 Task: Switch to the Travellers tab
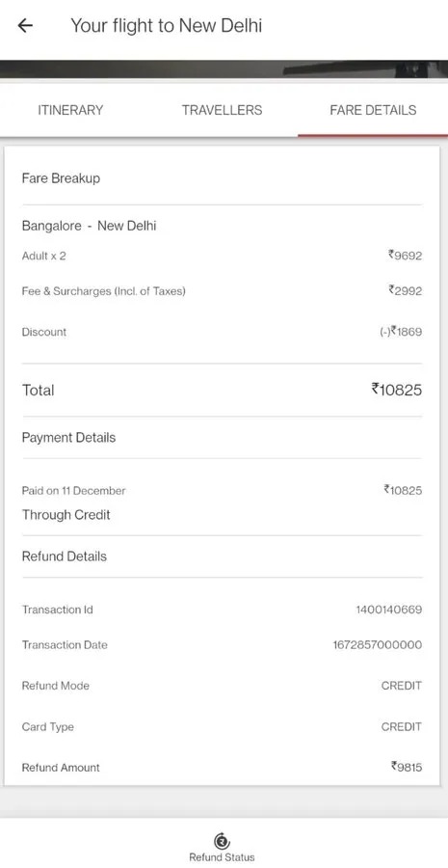click(222, 110)
